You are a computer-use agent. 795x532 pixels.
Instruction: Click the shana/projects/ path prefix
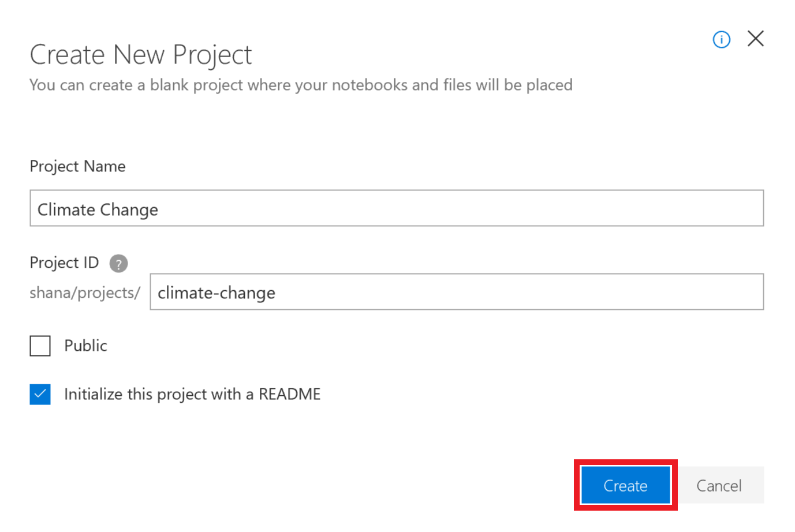(85, 293)
